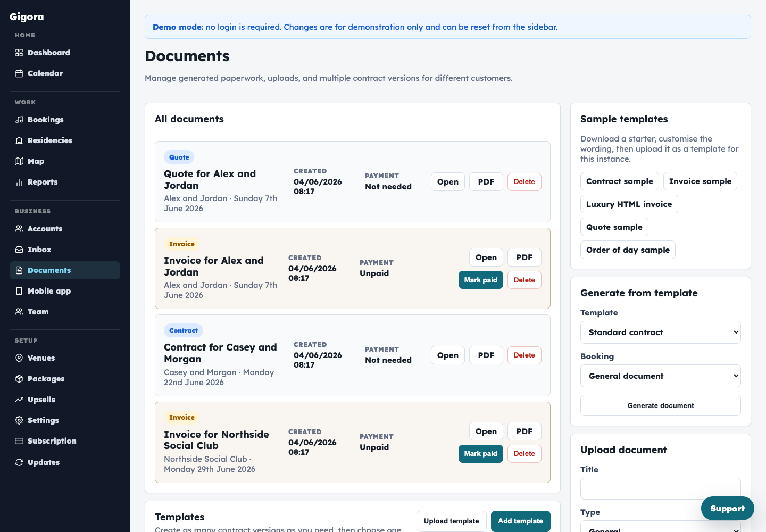Download the Invoice sample template
766x532 pixels.
pos(700,181)
